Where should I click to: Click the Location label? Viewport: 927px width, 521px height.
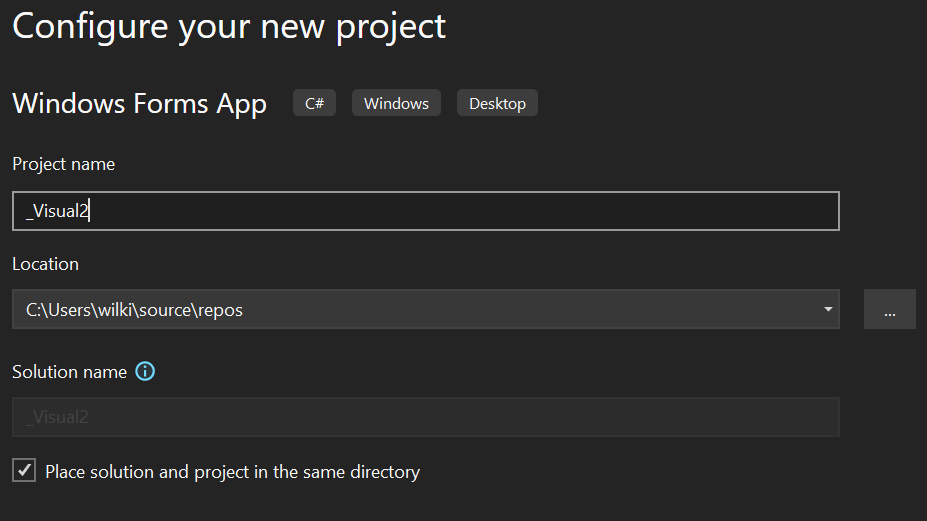tap(46, 264)
